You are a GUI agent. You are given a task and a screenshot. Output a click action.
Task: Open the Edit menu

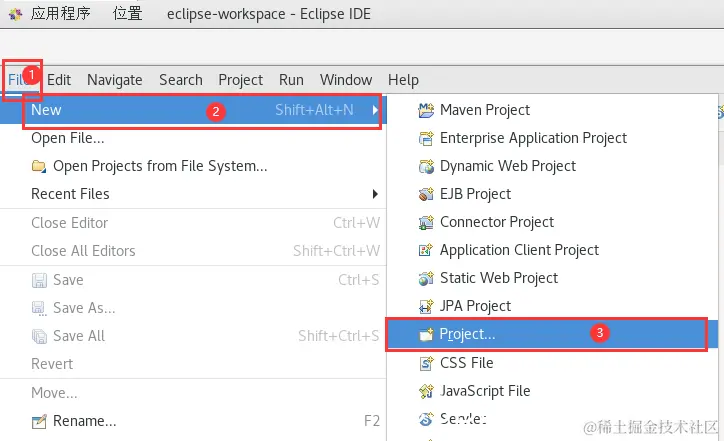pyautogui.click(x=59, y=80)
